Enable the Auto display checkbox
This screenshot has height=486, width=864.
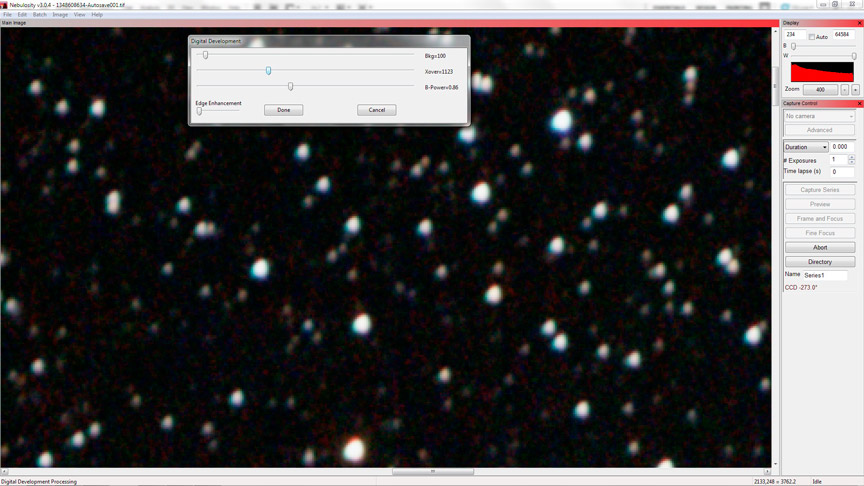coord(812,37)
